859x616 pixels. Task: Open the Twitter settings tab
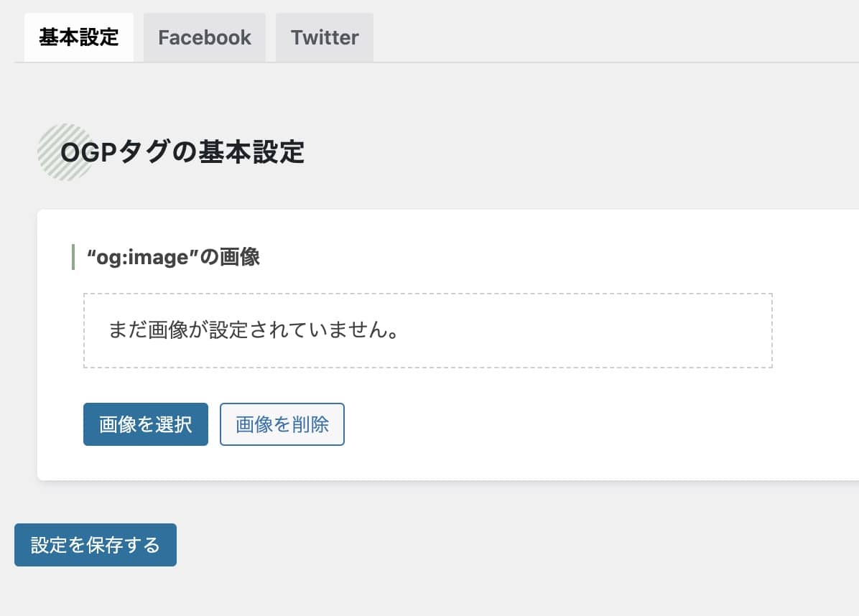click(x=324, y=37)
